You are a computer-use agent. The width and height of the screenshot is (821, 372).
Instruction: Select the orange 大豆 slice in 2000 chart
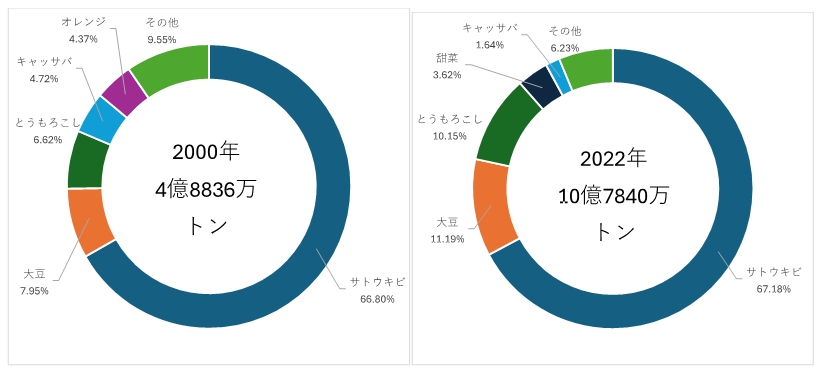pos(90,221)
